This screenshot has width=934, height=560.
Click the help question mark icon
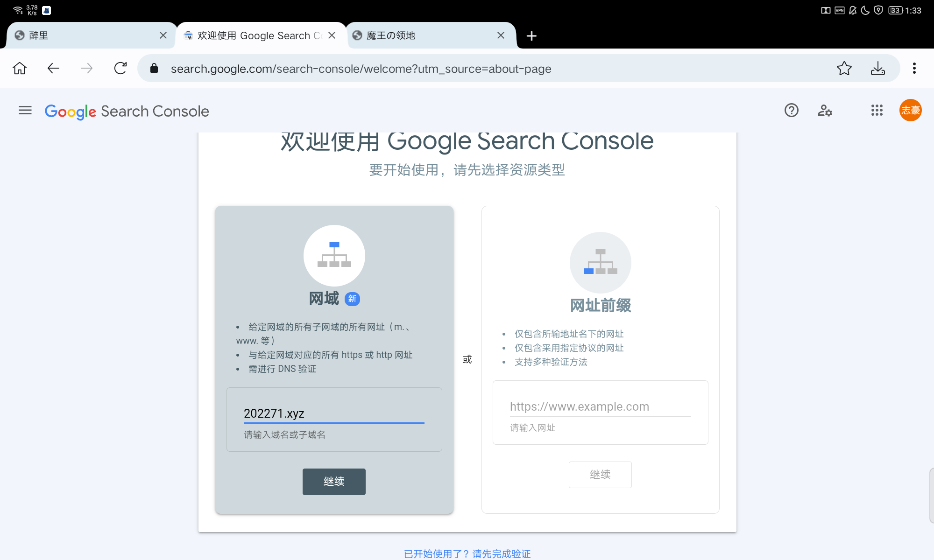point(791,111)
